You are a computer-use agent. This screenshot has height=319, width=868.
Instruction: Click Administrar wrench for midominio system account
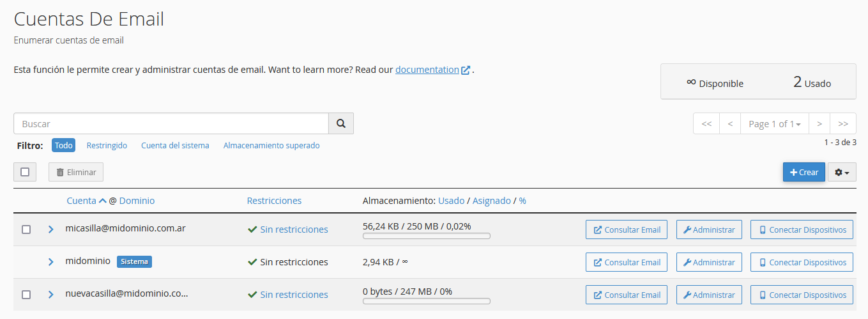[x=709, y=262]
